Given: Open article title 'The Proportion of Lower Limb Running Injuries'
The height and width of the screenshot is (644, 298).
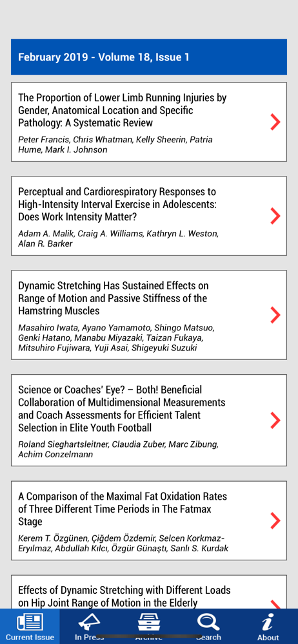Looking at the screenshot, I should [x=123, y=110].
